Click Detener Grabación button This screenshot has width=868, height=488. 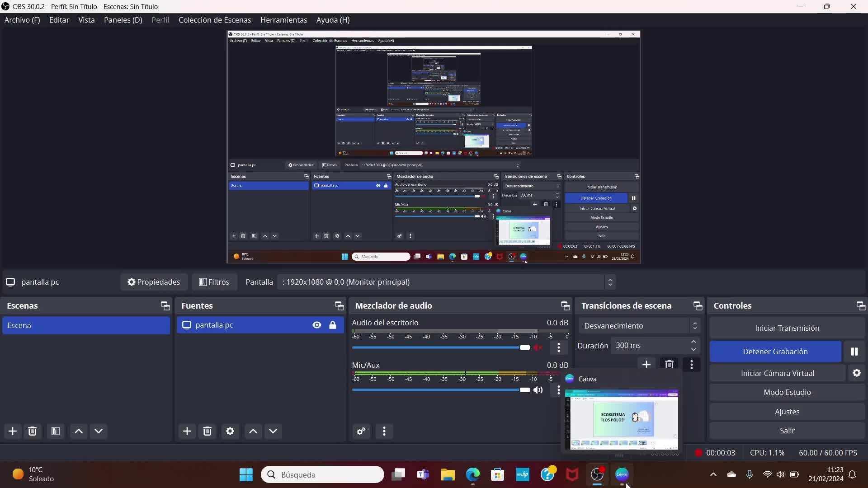click(x=775, y=352)
